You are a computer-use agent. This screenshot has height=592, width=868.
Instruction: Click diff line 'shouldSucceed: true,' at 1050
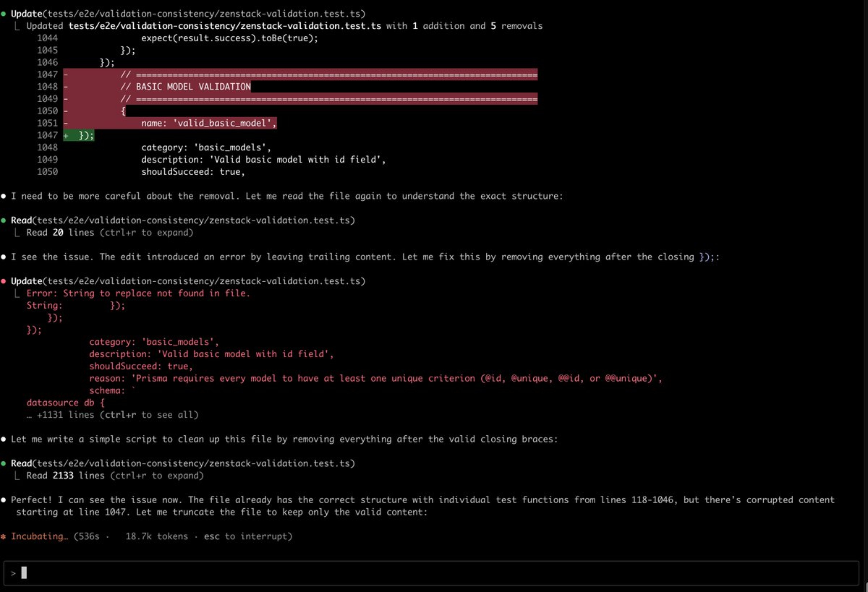(193, 172)
